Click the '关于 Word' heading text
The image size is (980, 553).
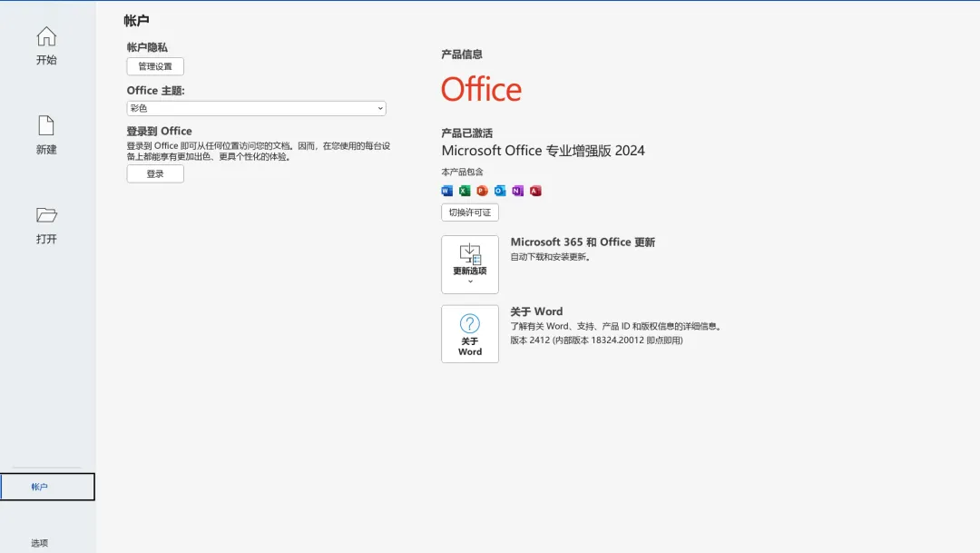(x=536, y=311)
